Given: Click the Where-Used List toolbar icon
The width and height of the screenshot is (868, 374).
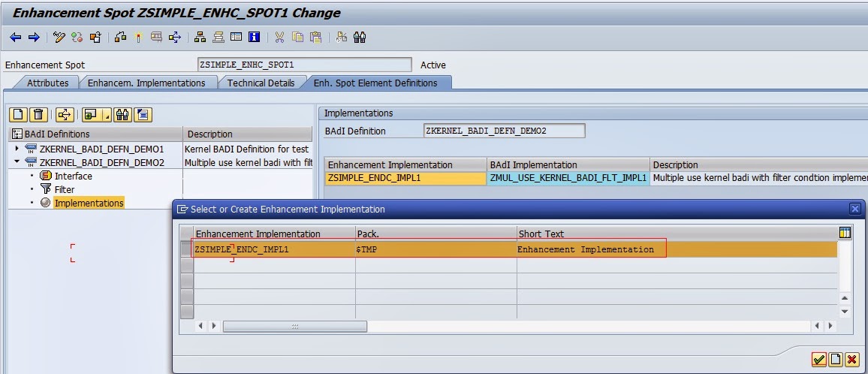Looking at the screenshot, I should coord(157,37).
